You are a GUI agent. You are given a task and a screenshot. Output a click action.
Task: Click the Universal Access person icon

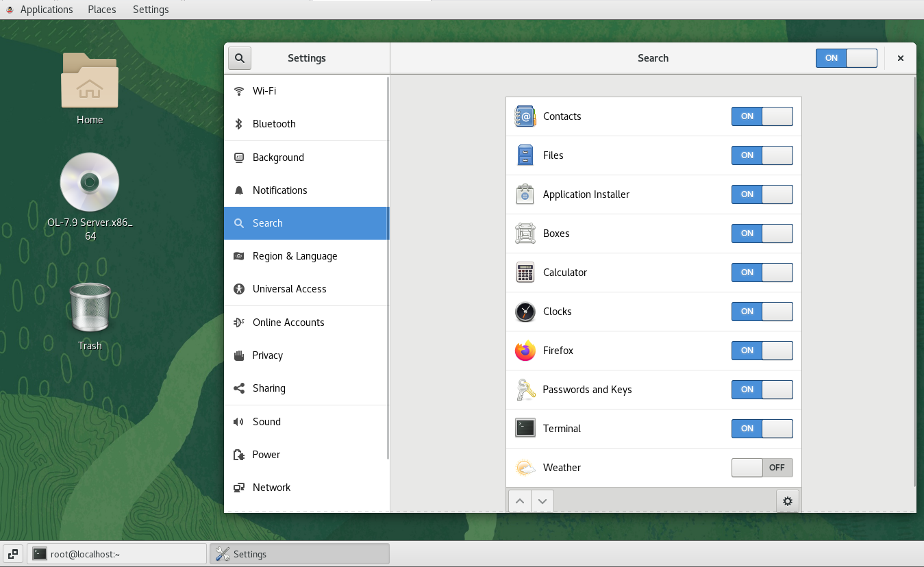point(239,289)
